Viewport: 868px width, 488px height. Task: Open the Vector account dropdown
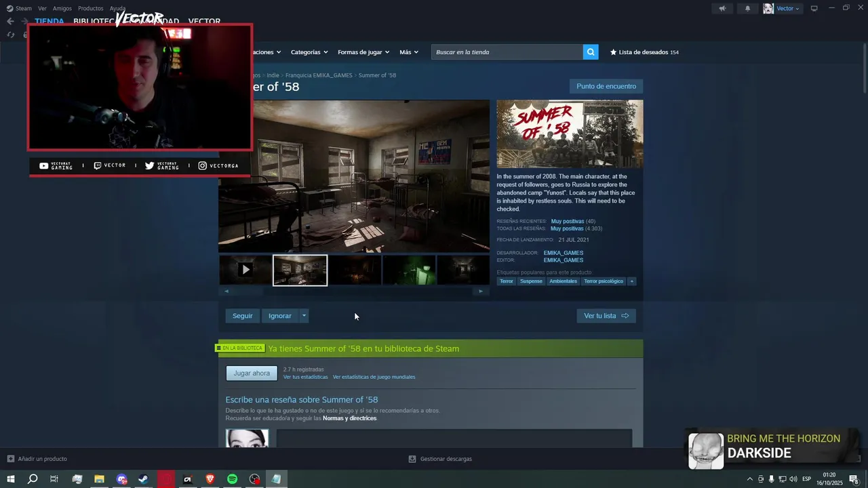[x=788, y=9]
